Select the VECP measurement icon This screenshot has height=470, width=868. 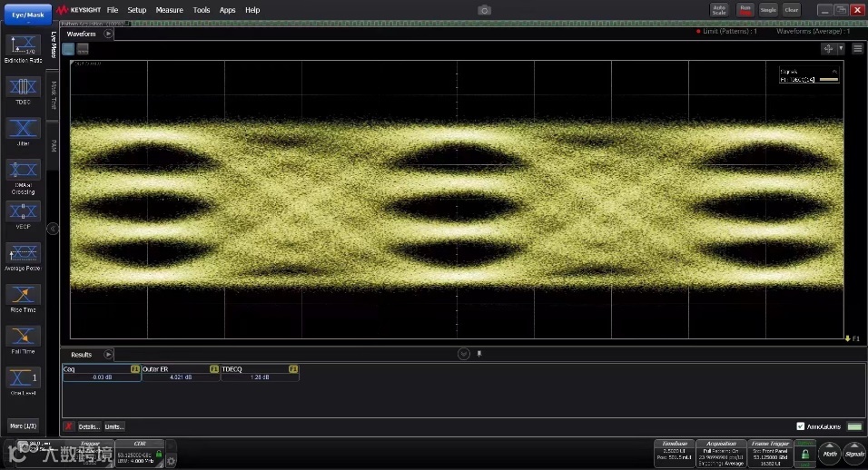[23, 211]
